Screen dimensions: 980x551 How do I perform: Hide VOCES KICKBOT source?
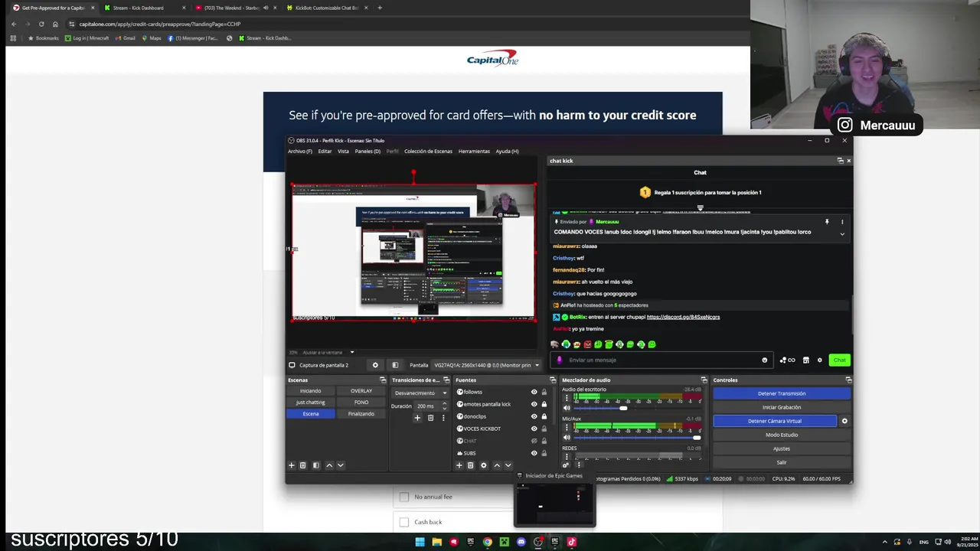pos(534,429)
